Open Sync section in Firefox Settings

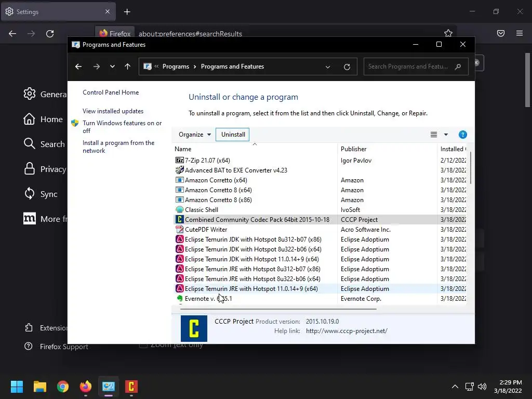[x=41, y=194]
